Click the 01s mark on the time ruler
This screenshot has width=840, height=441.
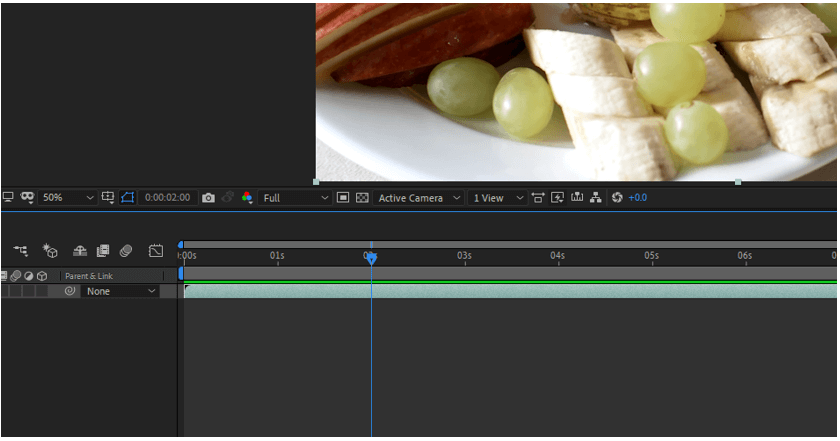point(277,256)
